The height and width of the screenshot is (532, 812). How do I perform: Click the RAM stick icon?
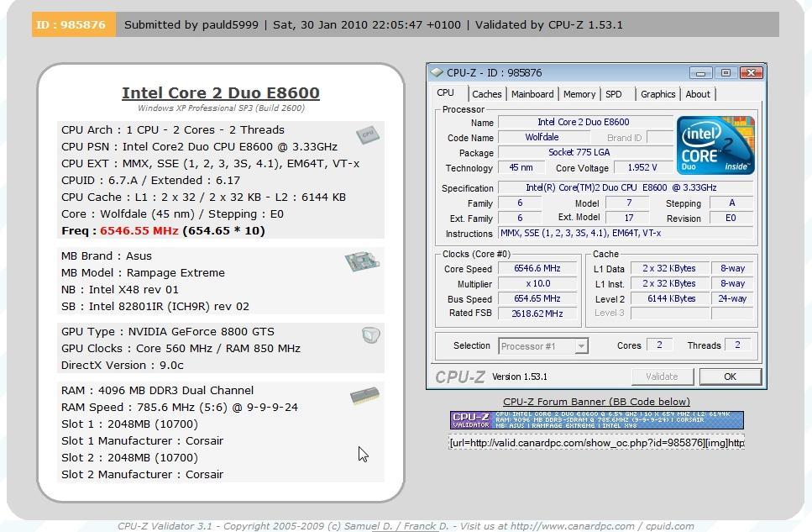(x=364, y=396)
